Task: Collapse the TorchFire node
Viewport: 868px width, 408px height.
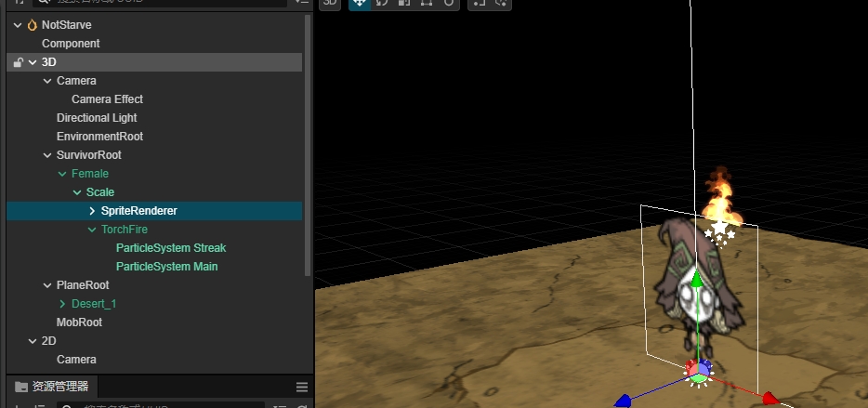Action: 92,230
